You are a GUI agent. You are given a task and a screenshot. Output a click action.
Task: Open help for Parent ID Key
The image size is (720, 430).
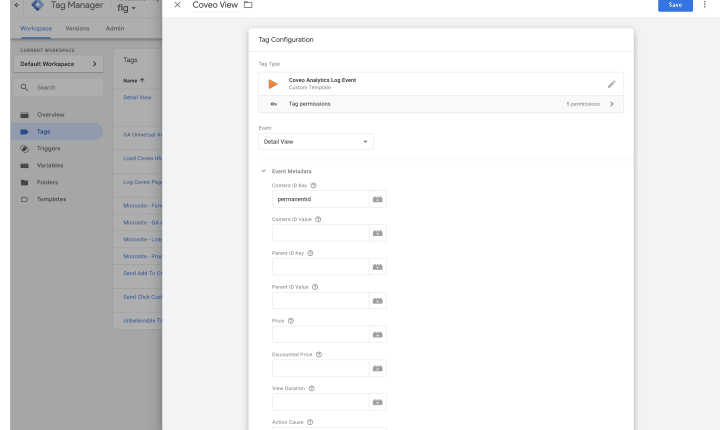tap(310, 253)
